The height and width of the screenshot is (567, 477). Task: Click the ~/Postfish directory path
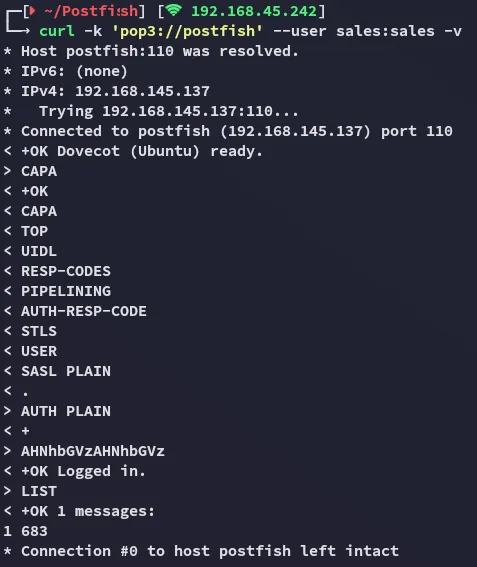[x=91, y=11]
